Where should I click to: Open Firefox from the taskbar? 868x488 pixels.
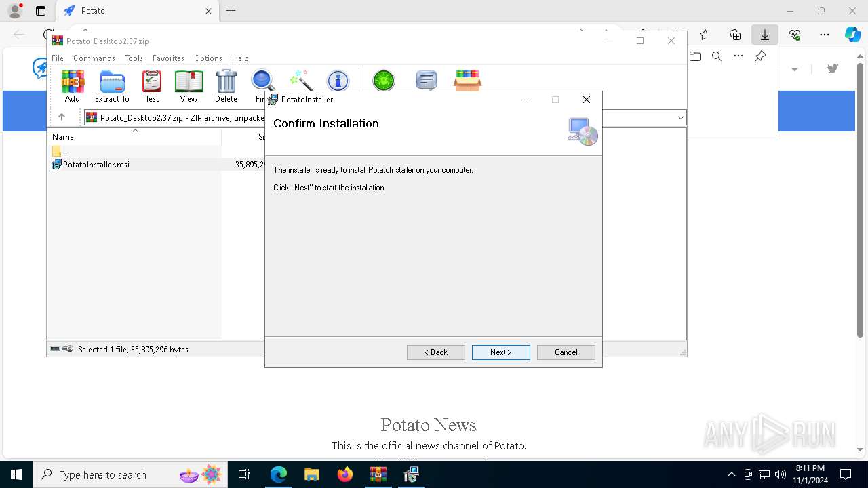[x=345, y=474]
